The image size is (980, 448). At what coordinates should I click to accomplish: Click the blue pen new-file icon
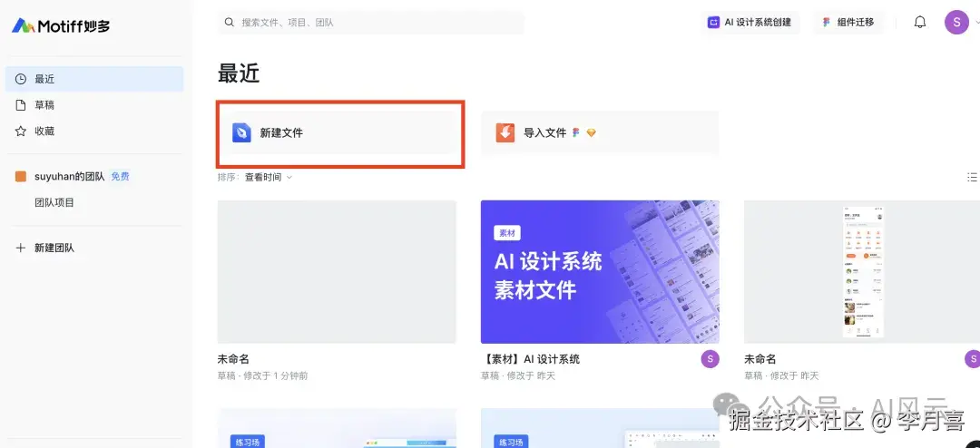(241, 132)
